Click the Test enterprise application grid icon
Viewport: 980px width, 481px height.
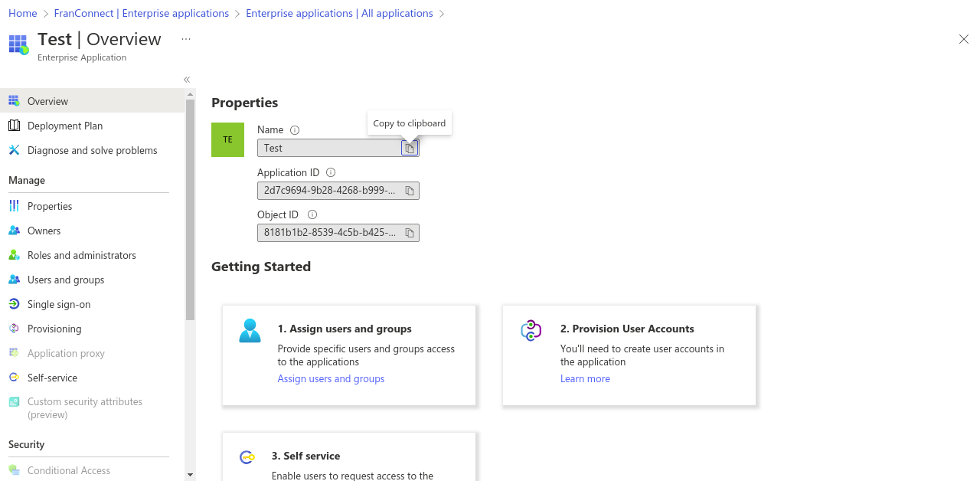point(19,44)
